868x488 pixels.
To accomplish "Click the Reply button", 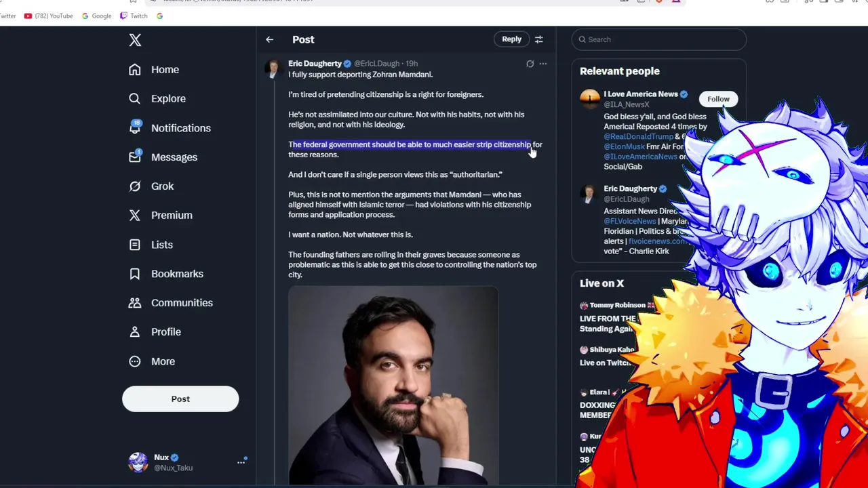I will [x=511, y=39].
